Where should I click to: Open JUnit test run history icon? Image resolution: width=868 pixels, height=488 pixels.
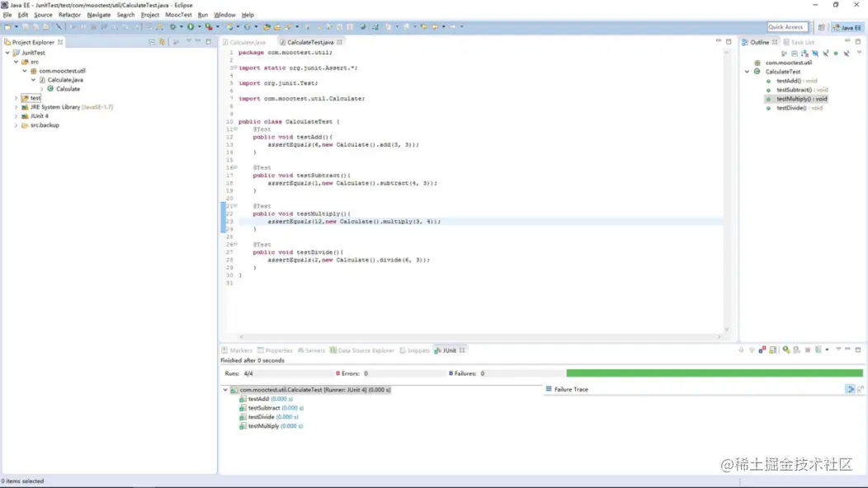(x=818, y=350)
